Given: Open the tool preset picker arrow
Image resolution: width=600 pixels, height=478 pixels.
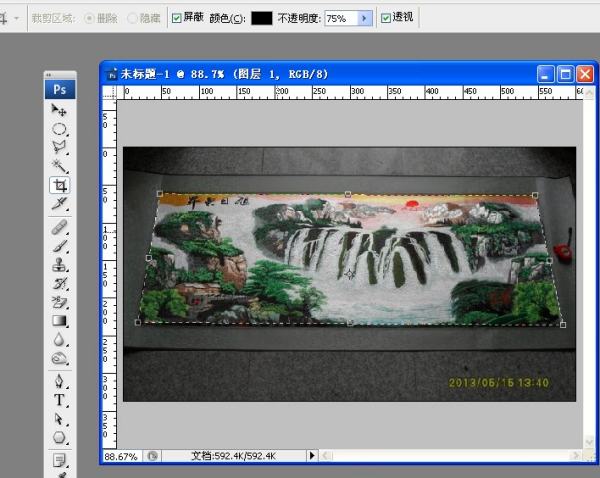Looking at the screenshot, I should pyautogui.click(x=16, y=18).
